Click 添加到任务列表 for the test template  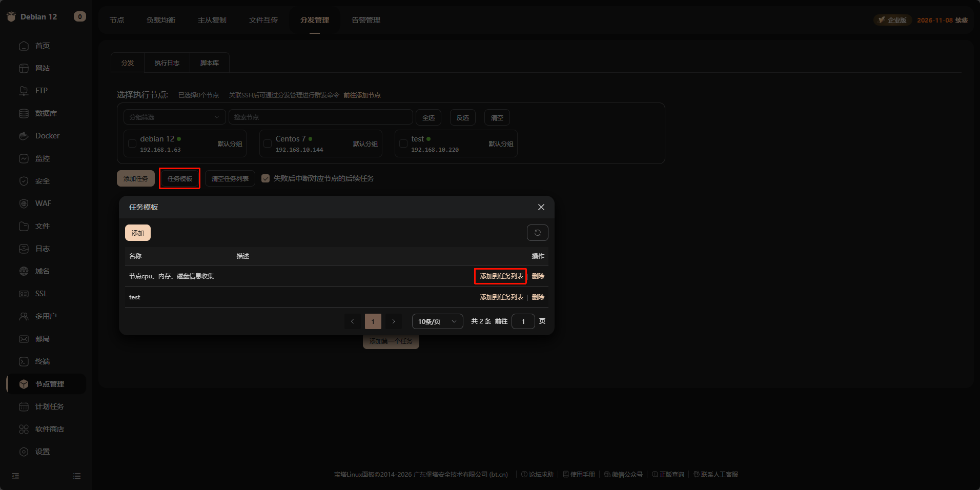click(x=501, y=297)
